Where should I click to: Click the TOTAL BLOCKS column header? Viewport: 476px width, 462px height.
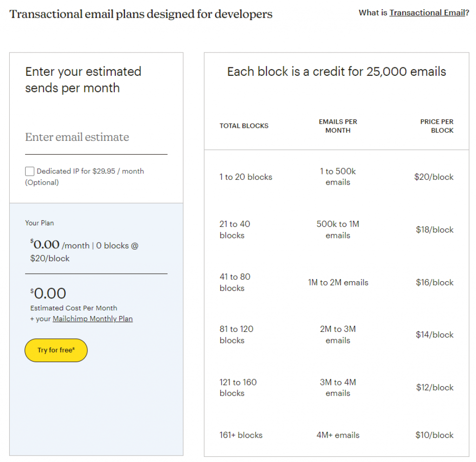coord(244,126)
